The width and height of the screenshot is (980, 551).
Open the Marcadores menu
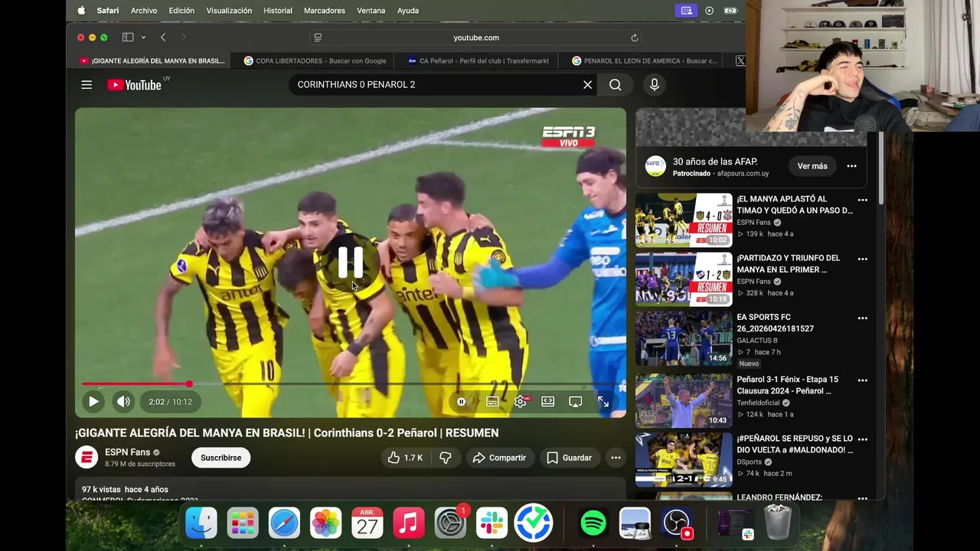coord(325,11)
